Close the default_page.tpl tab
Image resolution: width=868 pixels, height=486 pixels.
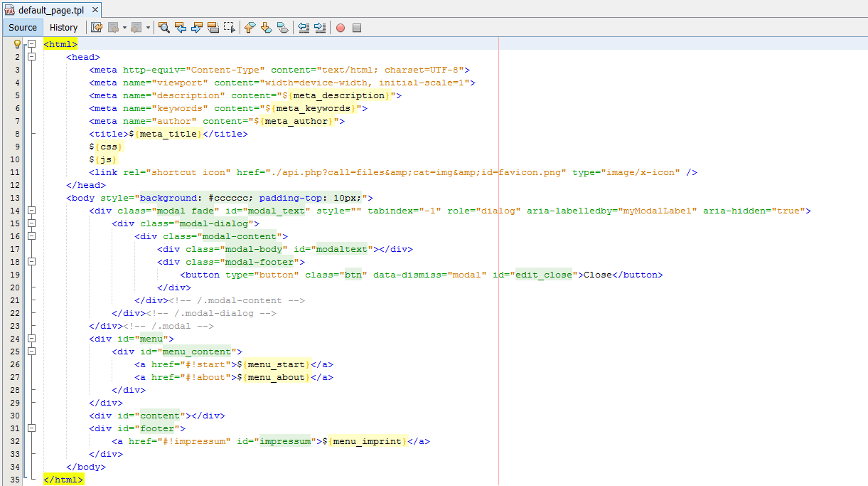95,9
